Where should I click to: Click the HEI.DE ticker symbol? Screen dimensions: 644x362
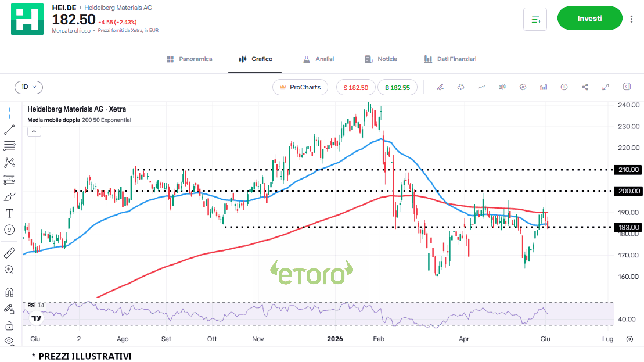64,8
